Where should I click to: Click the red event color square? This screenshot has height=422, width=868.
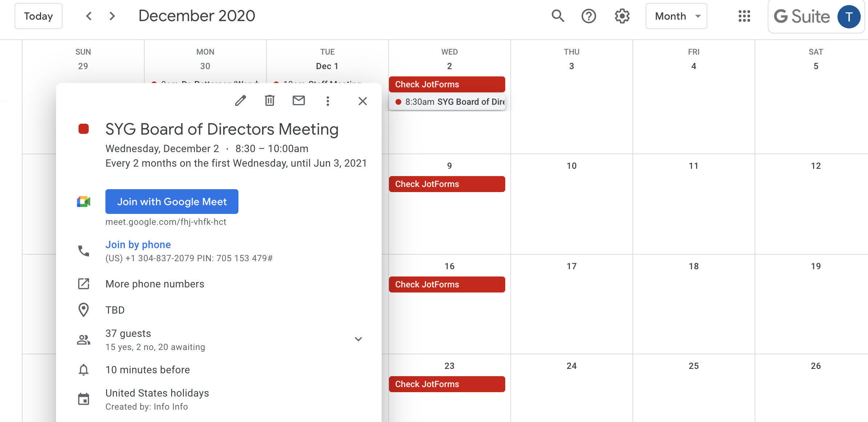tap(83, 129)
